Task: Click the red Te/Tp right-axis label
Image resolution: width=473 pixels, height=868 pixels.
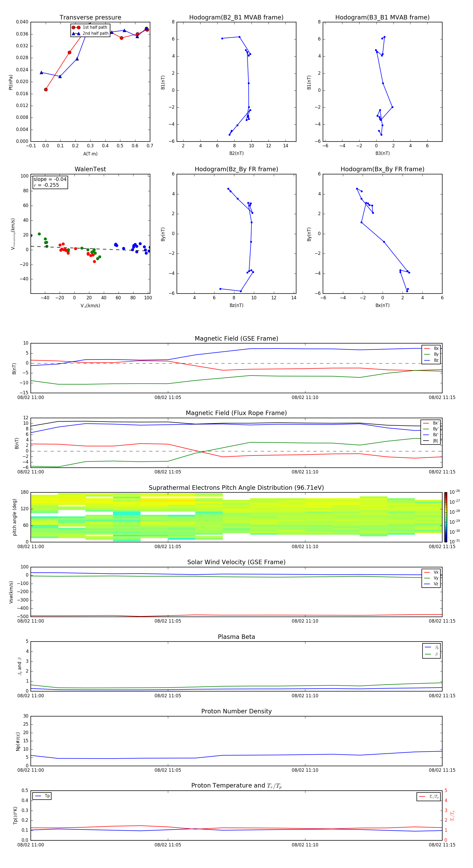Action: pos(452,816)
